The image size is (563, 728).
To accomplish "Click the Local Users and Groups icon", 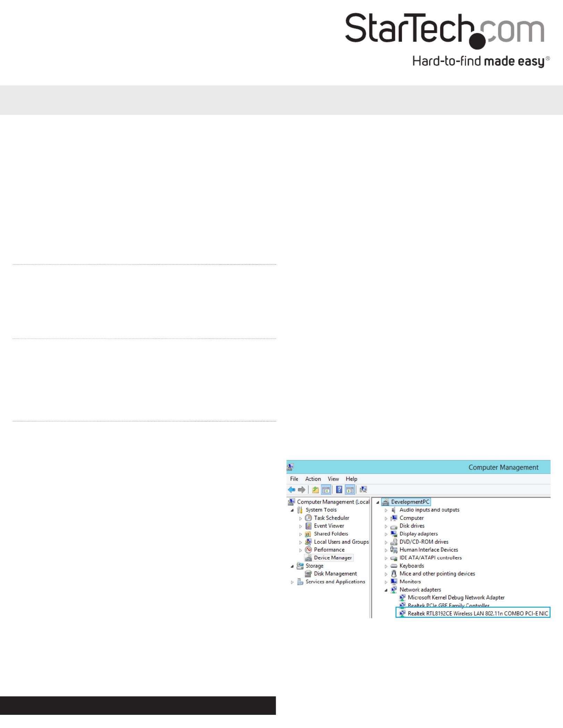I will (308, 542).
